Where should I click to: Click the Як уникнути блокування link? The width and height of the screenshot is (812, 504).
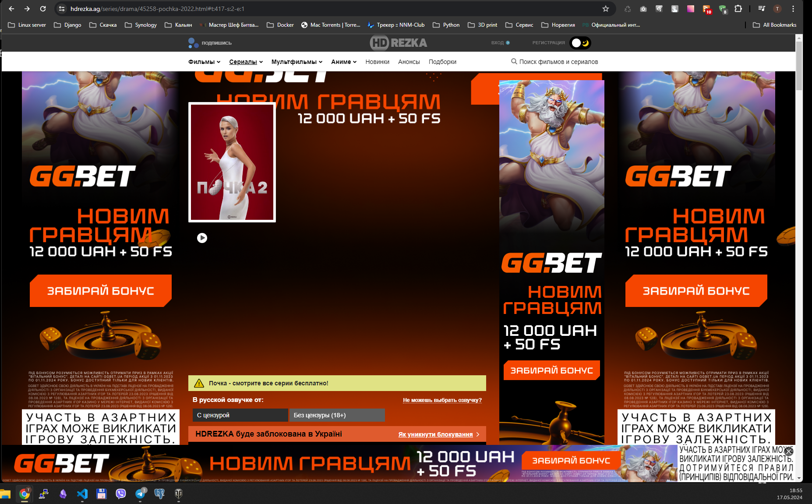tap(436, 434)
